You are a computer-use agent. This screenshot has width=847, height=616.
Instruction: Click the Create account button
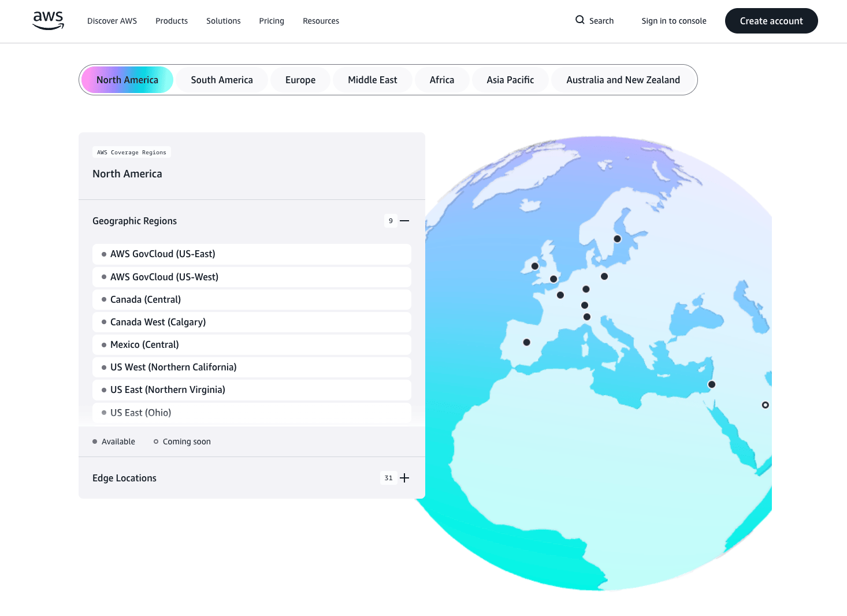tap(771, 21)
